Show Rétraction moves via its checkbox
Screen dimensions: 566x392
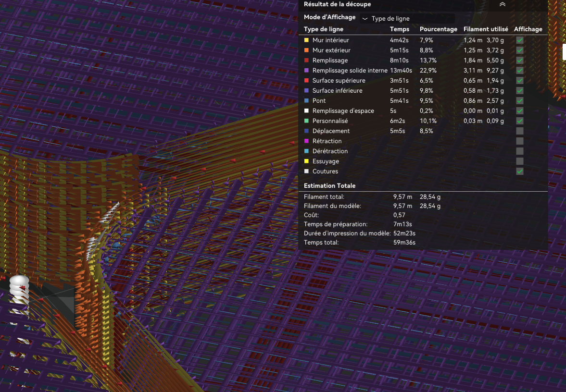coord(520,141)
